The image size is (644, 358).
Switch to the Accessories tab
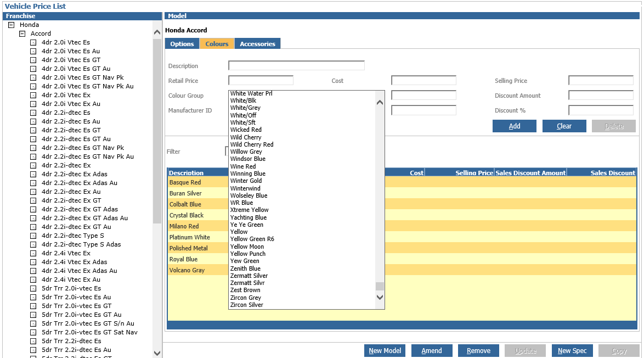(x=257, y=43)
